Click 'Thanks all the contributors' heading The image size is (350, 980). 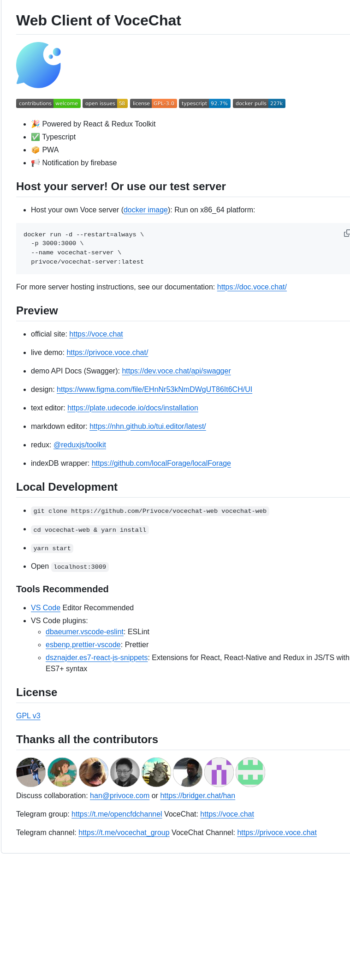click(87, 740)
